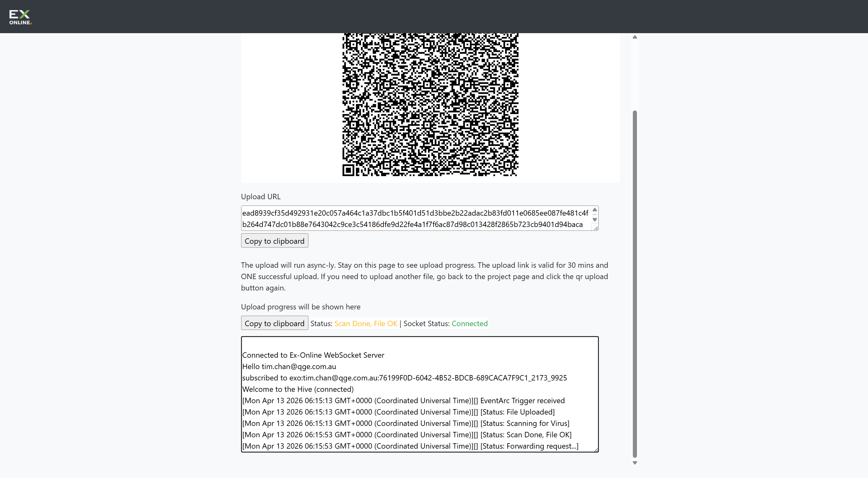868x478 pixels.
Task: Click the upload URL box's scroll up arrow
Action: (x=595, y=210)
